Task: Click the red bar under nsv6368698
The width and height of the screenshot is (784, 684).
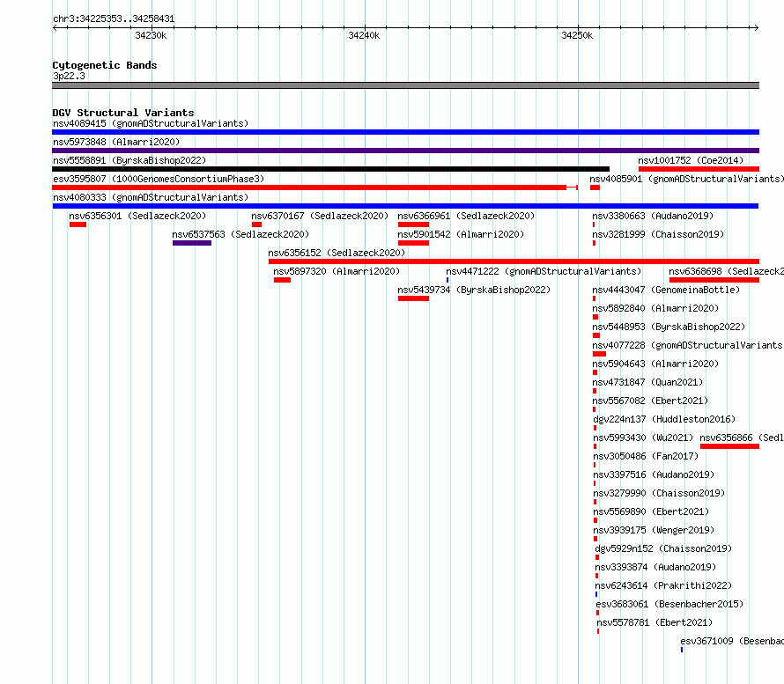Action: pyautogui.click(x=714, y=280)
